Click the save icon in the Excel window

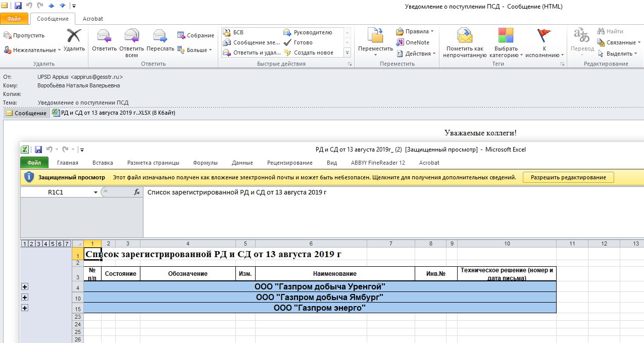coord(38,149)
